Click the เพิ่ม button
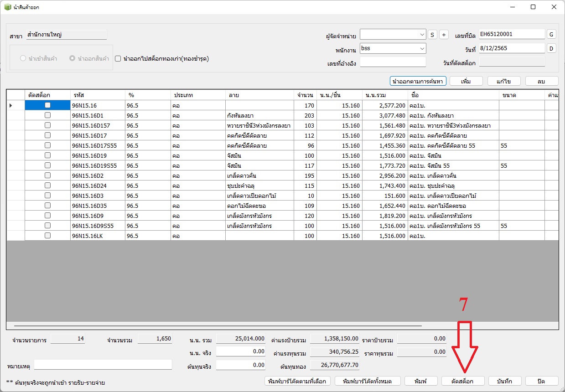Screen dimensions: 565x392 466,81
